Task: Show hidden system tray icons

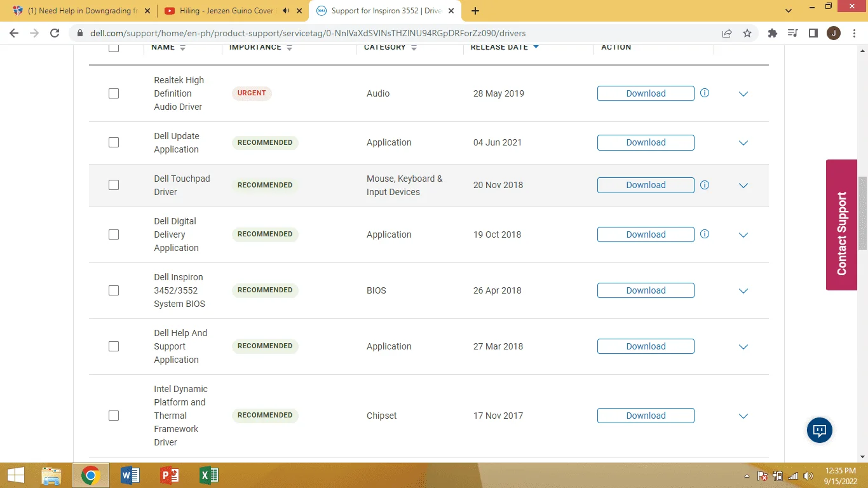Action: 747,476
